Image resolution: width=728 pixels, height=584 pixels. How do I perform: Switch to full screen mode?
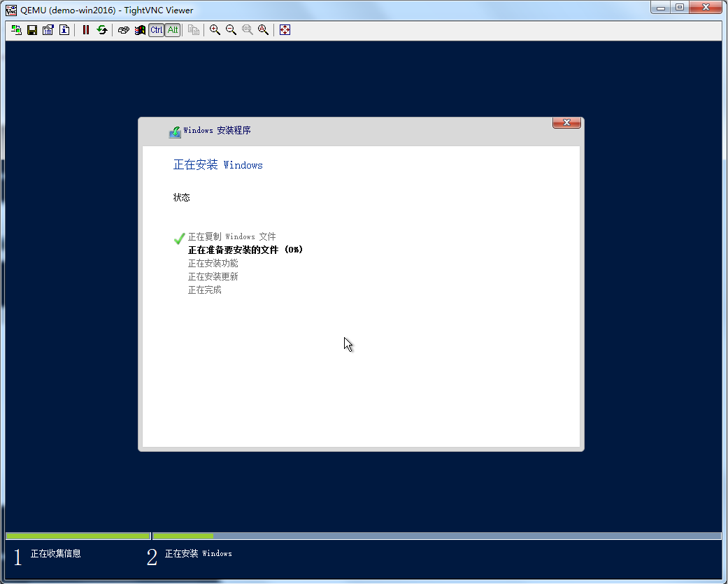point(285,30)
